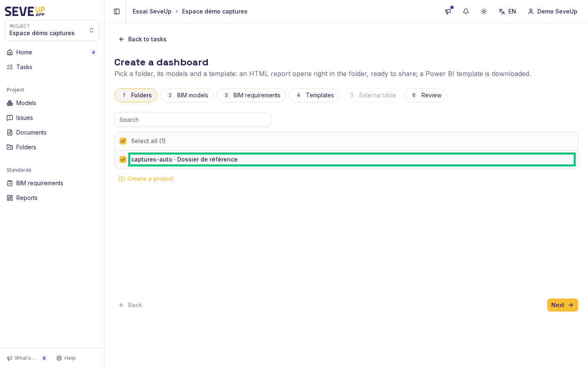This screenshot has width=588, height=368.
Task: Click the Models cubes icon
Action: (x=10, y=103)
